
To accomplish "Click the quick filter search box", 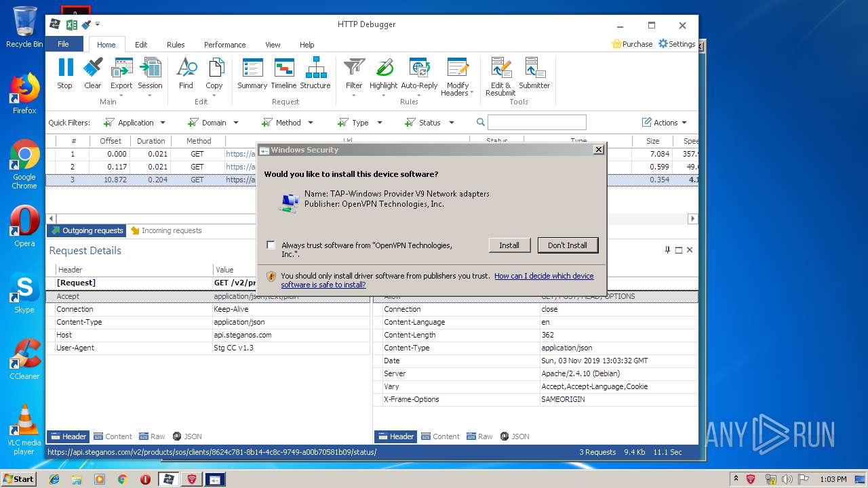I will coord(536,123).
